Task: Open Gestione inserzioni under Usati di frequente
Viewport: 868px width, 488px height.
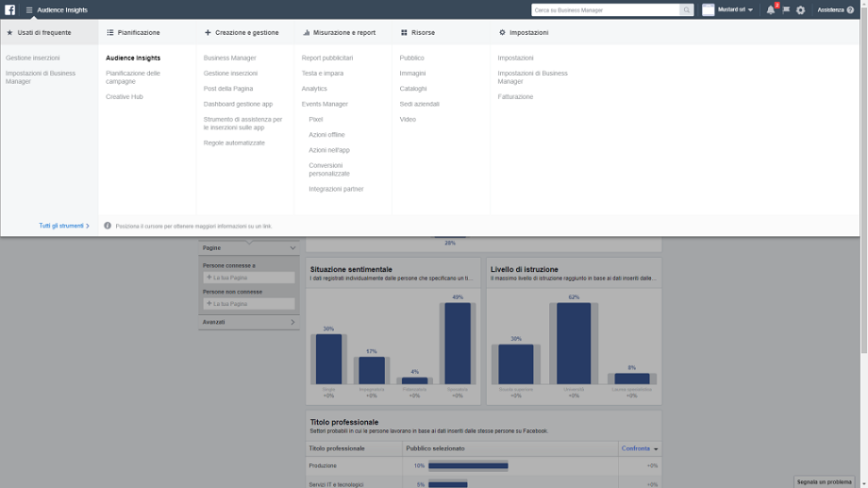Action: click(33, 58)
